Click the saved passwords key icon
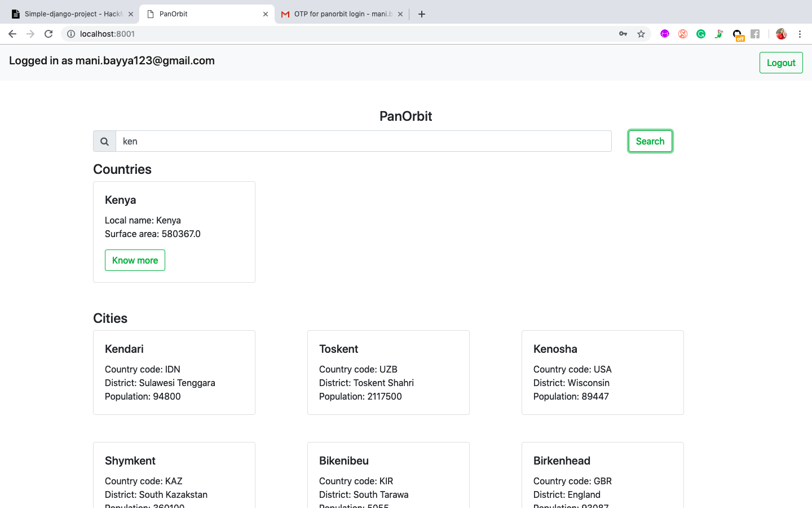The width and height of the screenshot is (812, 508). pyautogui.click(x=623, y=34)
